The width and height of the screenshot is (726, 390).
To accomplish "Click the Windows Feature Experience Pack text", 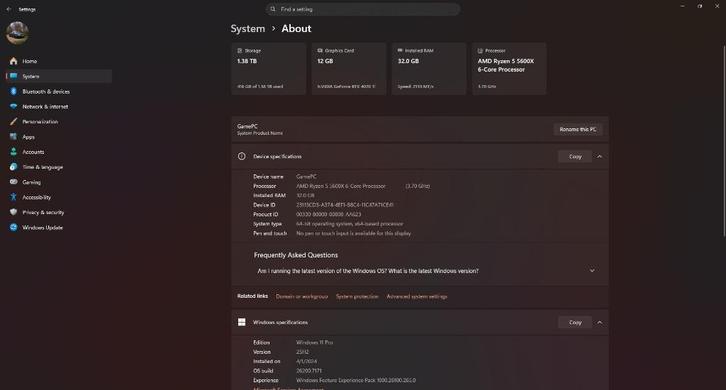I will click(x=356, y=380).
